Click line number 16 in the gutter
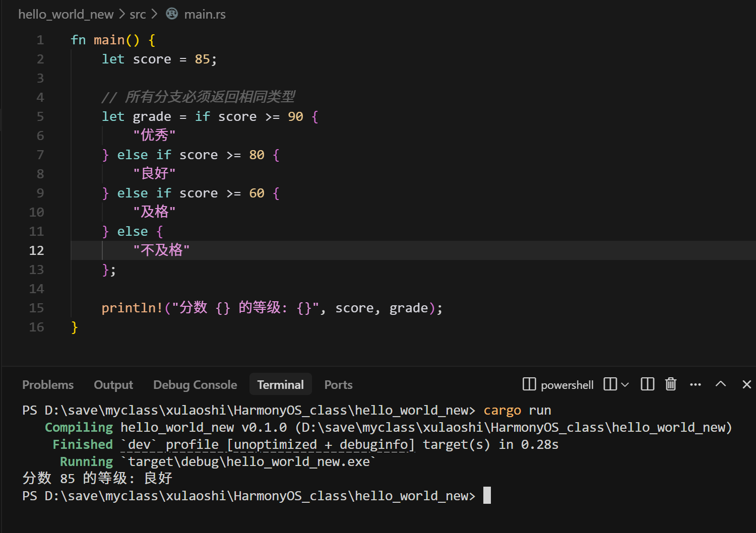Image resolution: width=756 pixels, height=533 pixels. [36, 327]
